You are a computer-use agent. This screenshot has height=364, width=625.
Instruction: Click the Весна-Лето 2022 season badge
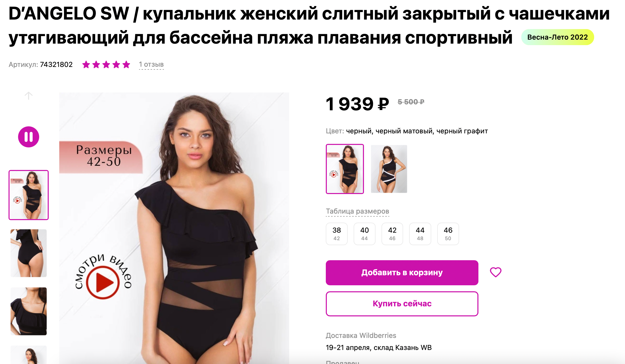tap(557, 37)
